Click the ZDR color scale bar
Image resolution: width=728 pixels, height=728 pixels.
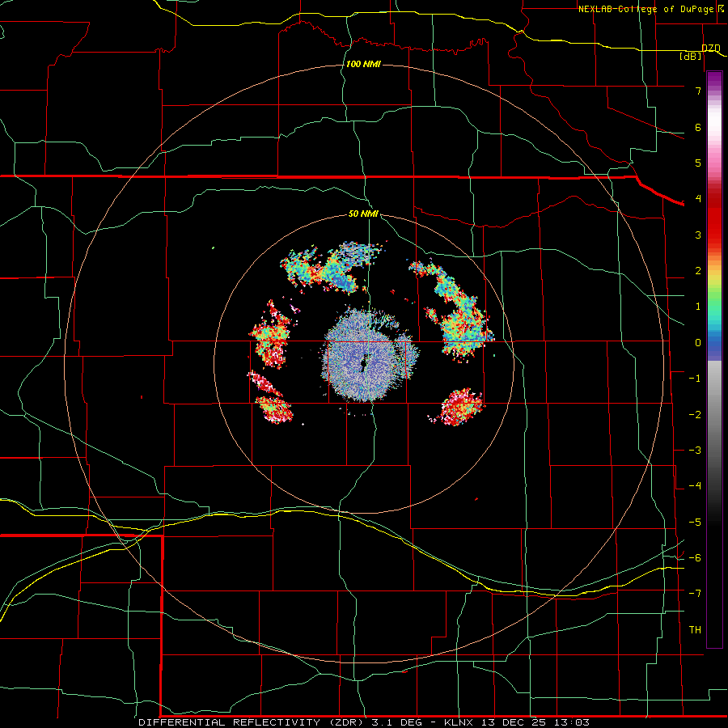714,360
